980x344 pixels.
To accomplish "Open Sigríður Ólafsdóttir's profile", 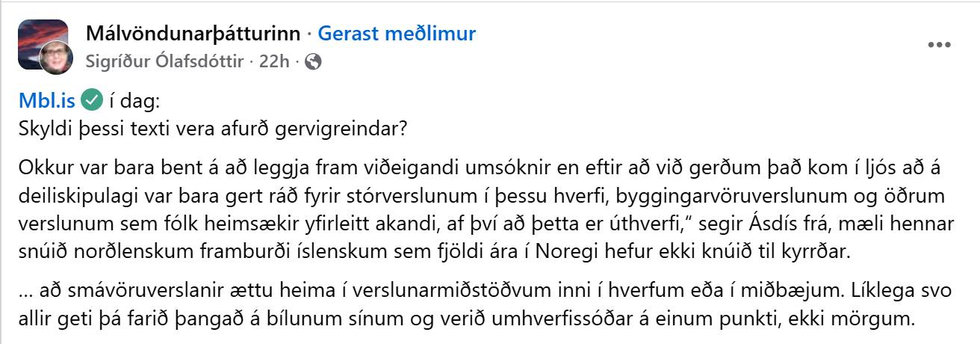I will pyautogui.click(x=164, y=62).
